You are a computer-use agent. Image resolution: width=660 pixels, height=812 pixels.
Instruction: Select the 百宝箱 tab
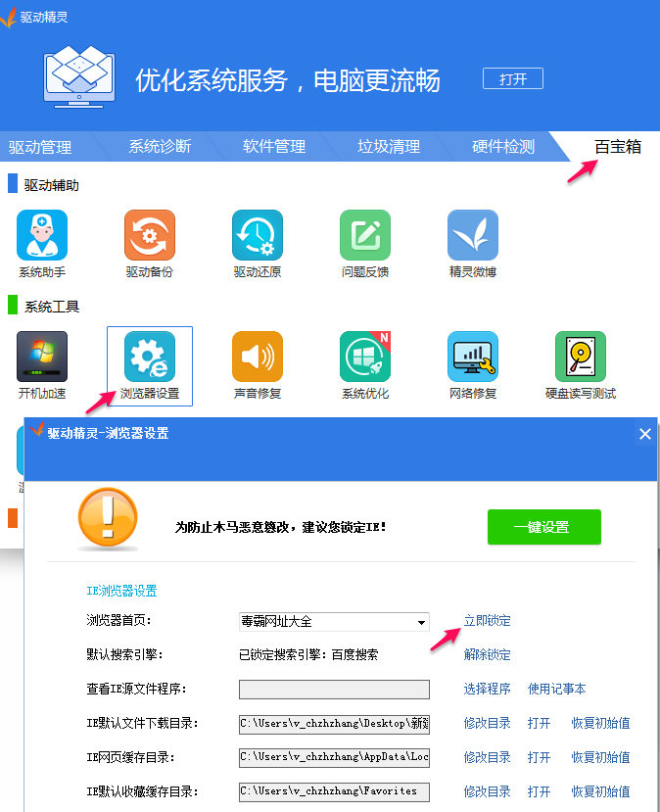pyautogui.click(x=617, y=147)
